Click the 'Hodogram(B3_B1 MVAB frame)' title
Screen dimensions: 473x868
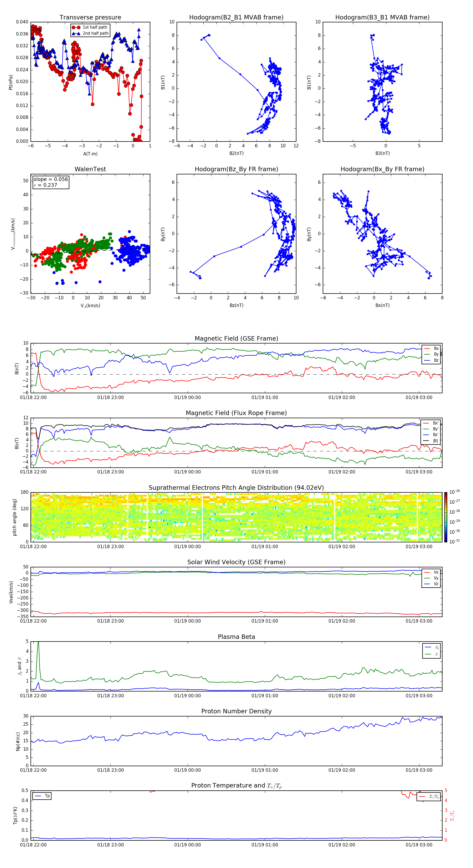pyautogui.click(x=382, y=18)
